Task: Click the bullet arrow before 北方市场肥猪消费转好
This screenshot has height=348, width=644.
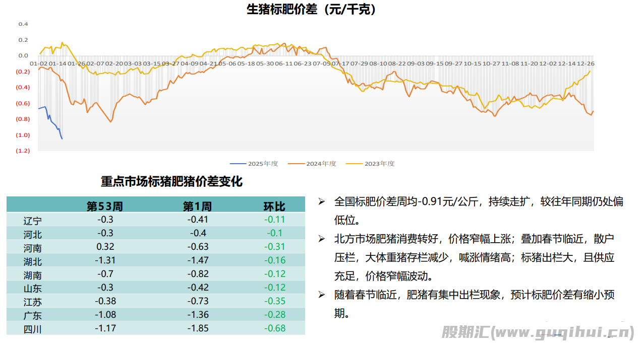Action: pos(321,239)
